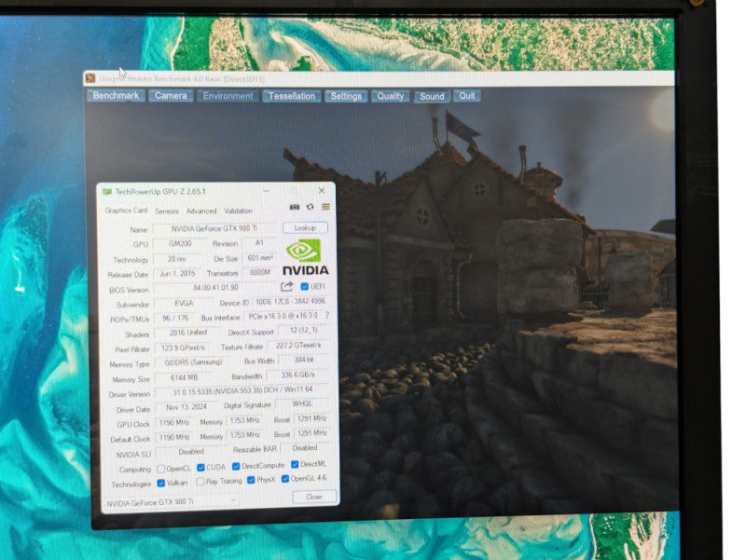This screenshot has height=560, width=746.
Task: Click the Quit button in Heaven
Action: pos(467,96)
